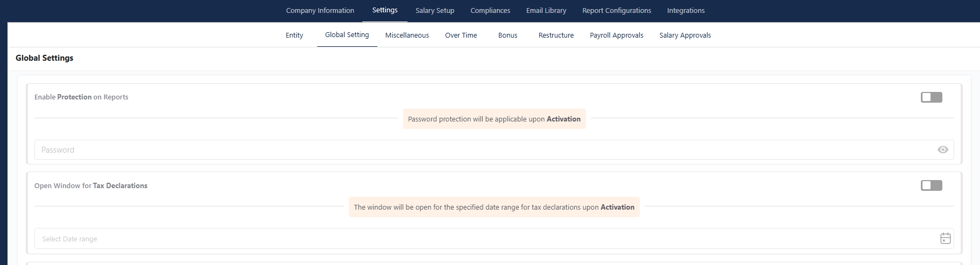Select the Entity sub-tab
The height and width of the screenshot is (265, 980).
[x=294, y=35]
